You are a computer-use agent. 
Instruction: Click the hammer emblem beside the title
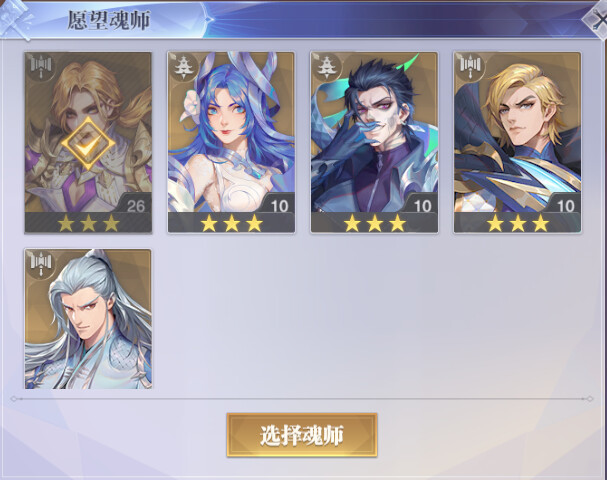(x=15, y=19)
